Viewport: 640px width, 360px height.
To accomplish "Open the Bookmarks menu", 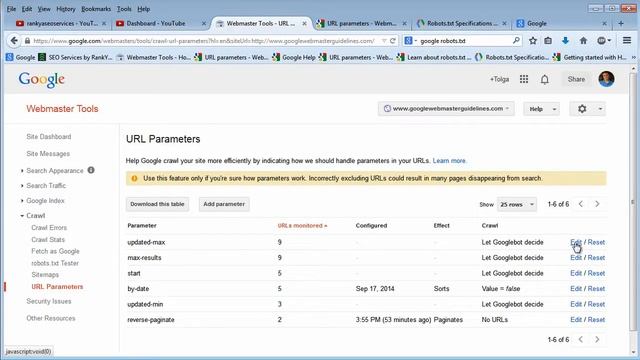I will pos(96,9).
